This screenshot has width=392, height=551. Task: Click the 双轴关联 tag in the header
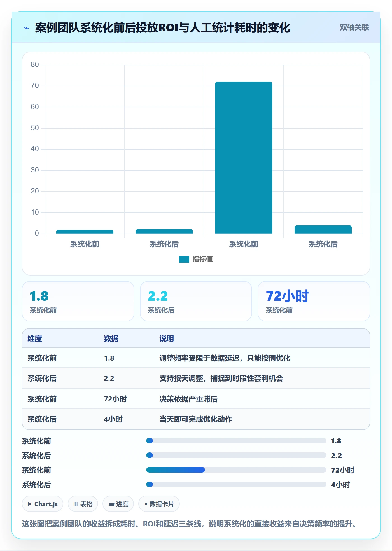point(354,27)
